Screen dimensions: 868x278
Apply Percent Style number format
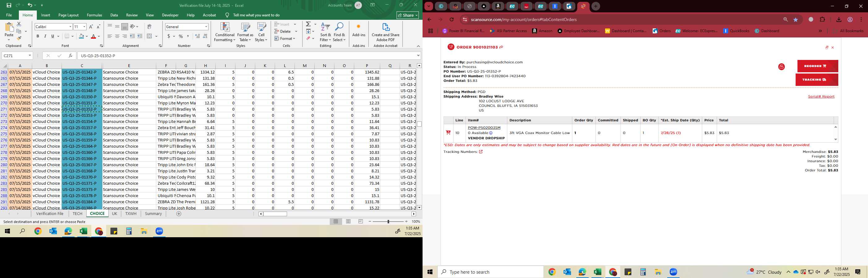coord(181,36)
